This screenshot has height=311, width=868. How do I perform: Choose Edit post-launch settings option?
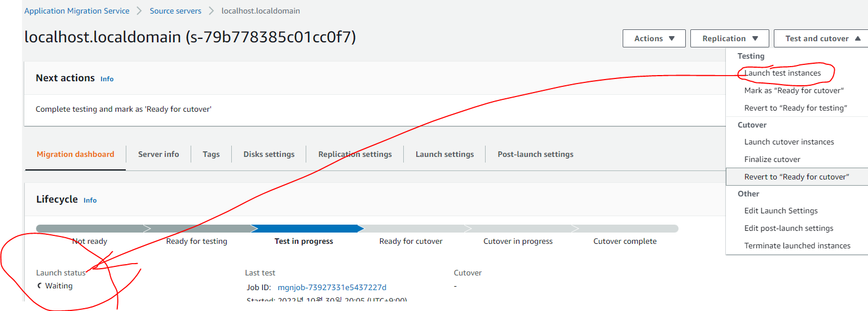(788, 228)
